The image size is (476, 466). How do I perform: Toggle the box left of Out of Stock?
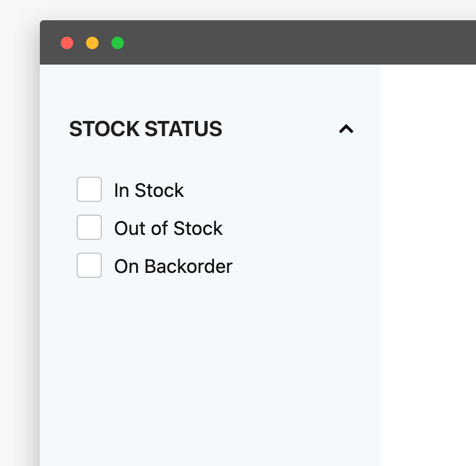pos(89,227)
